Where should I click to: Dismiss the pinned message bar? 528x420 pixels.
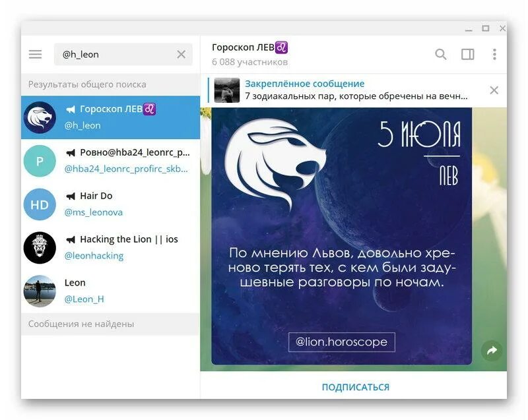coord(494,90)
